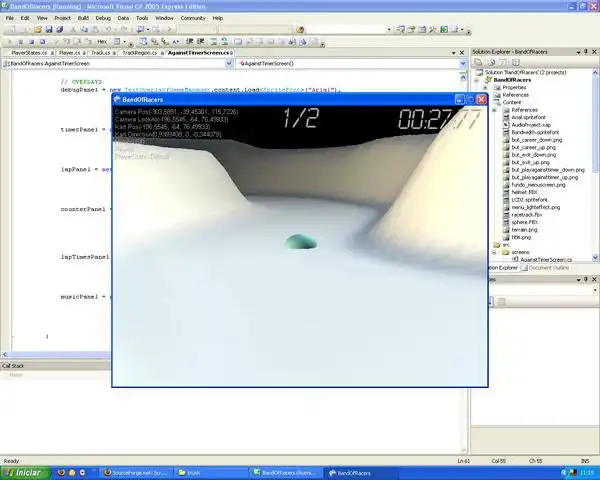Select AgainstTimerScreen.cs in Solution Explorer tree

[546, 260]
